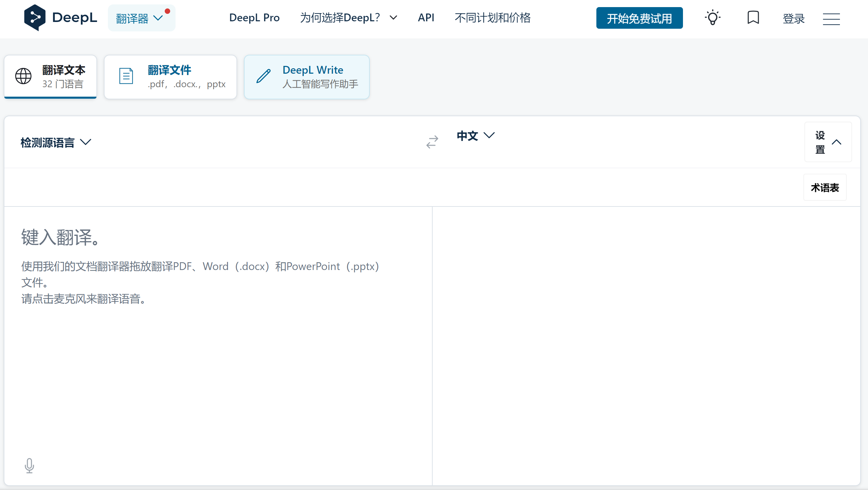The height and width of the screenshot is (490, 868).
Task: Collapse the 设置 settings panel
Action: tap(828, 142)
